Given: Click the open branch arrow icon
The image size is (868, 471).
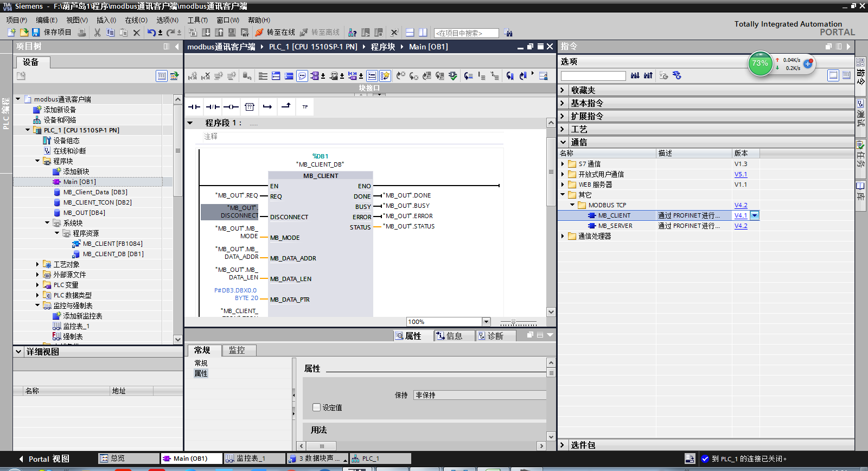Looking at the screenshot, I should 267,107.
